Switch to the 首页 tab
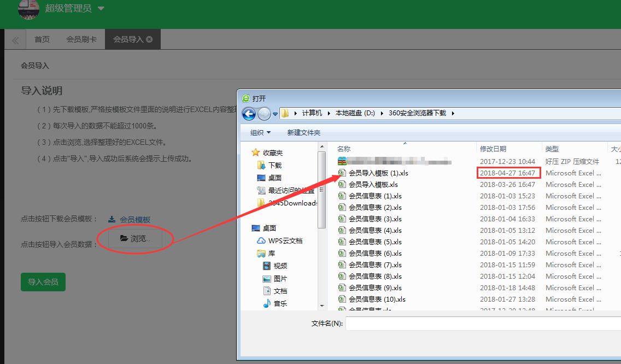 (x=42, y=39)
